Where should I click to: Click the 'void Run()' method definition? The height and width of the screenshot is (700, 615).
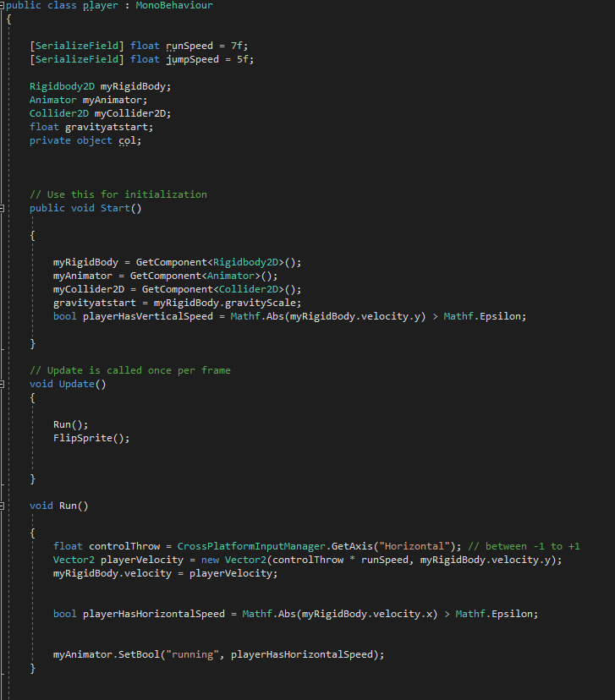[59, 506]
